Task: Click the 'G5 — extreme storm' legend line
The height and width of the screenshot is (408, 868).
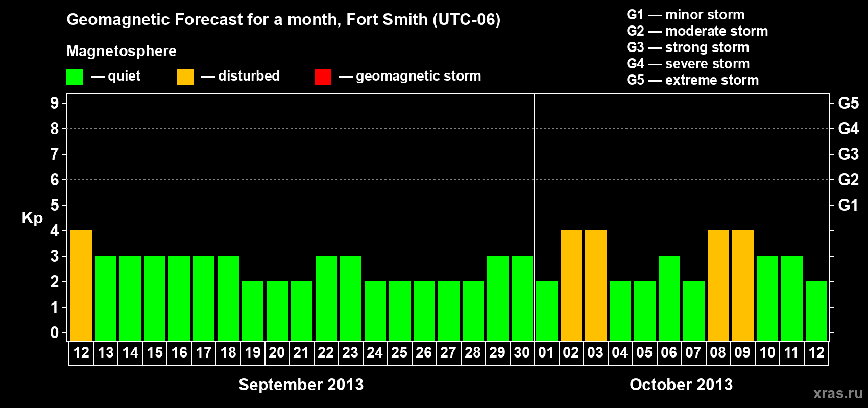Action: pos(693,80)
